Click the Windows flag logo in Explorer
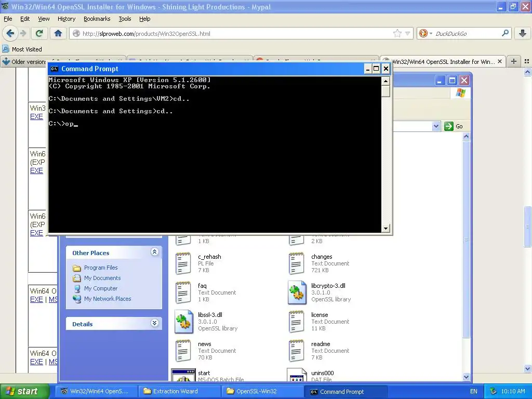 (x=460, y=92)
